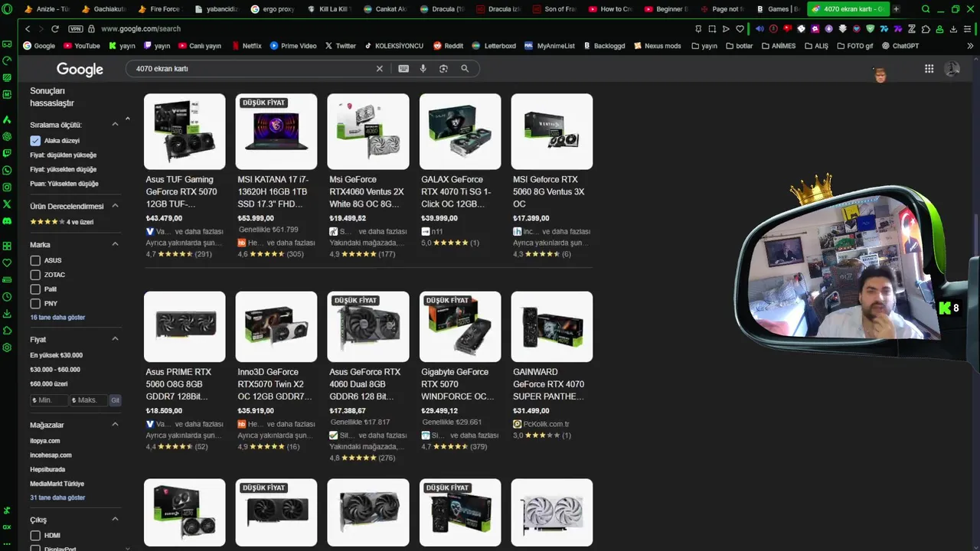Show more bookmarks with the double chevron

(x=970, y=46)
